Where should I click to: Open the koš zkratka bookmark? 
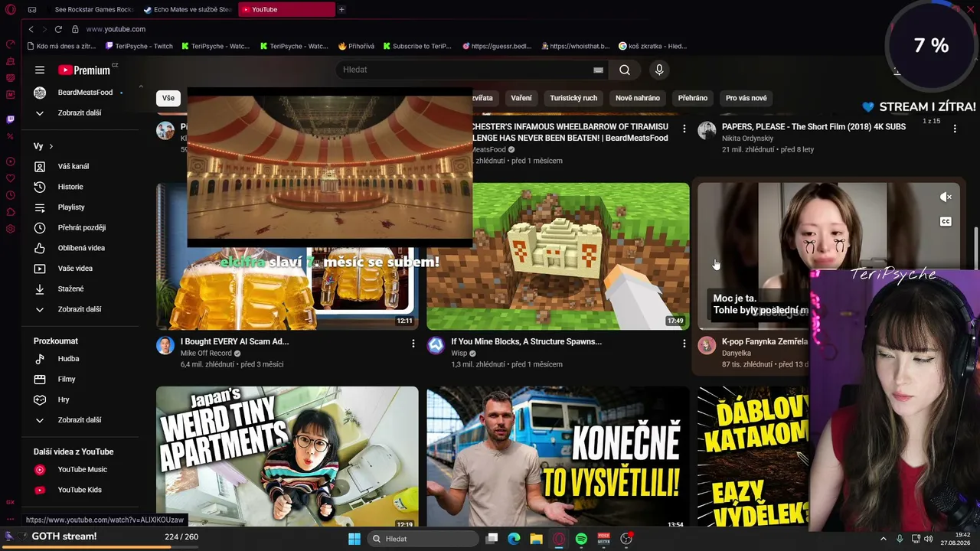pos(652,46)
